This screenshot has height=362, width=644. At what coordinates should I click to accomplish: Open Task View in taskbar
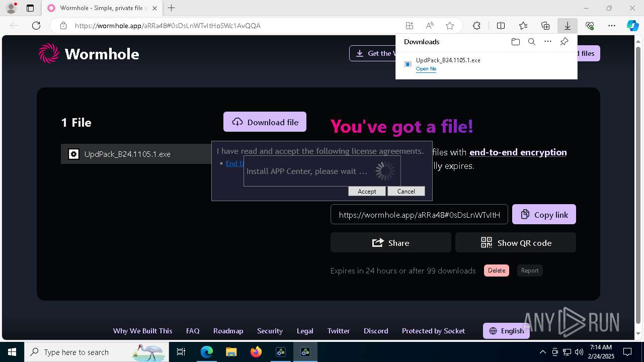181,352
